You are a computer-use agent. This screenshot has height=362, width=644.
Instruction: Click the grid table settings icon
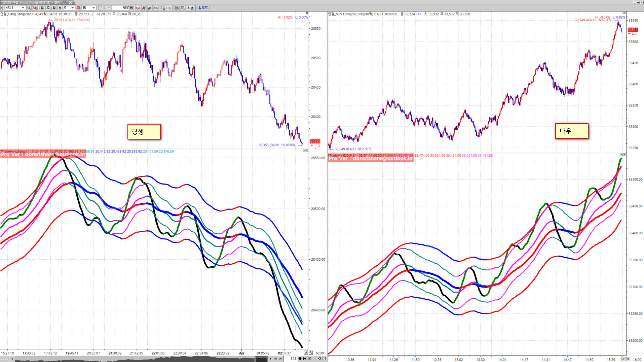click(x=183, y=8)
